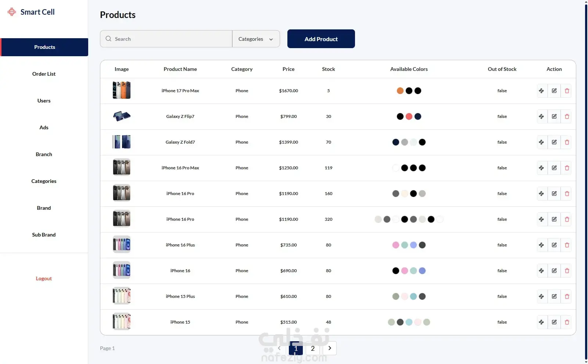This screenshot has height=364, width=588.
Task: Delete the Galaxy Z Flip7 product
Action: coord(567,116)
